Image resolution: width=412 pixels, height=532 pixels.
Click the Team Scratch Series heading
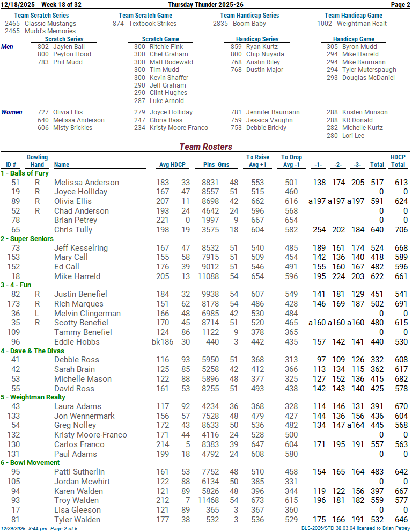click(x=41, y=16)
